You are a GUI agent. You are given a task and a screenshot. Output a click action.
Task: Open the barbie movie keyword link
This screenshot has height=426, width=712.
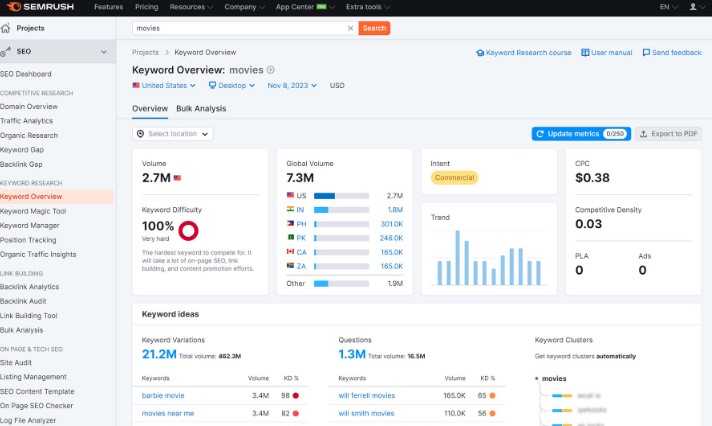tap(163, 396)
